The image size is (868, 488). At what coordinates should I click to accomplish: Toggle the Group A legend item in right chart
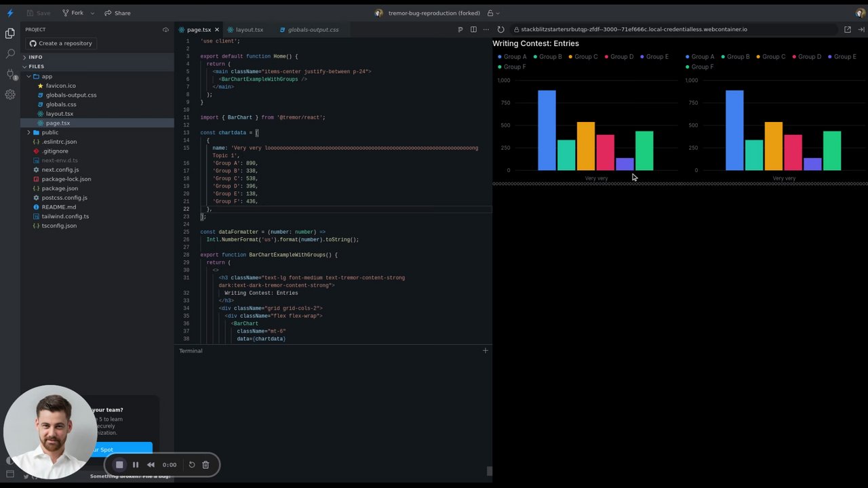point(700,57)
